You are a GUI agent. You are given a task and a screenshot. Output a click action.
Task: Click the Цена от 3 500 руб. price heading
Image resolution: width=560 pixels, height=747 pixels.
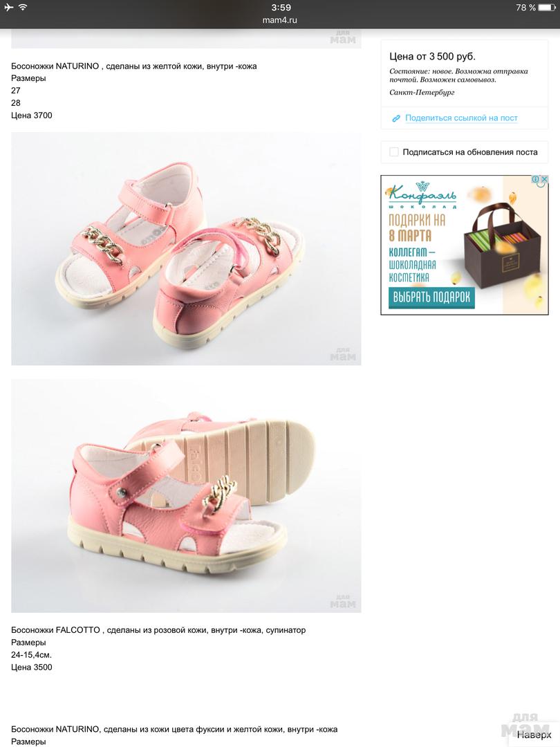pos(432,56)
